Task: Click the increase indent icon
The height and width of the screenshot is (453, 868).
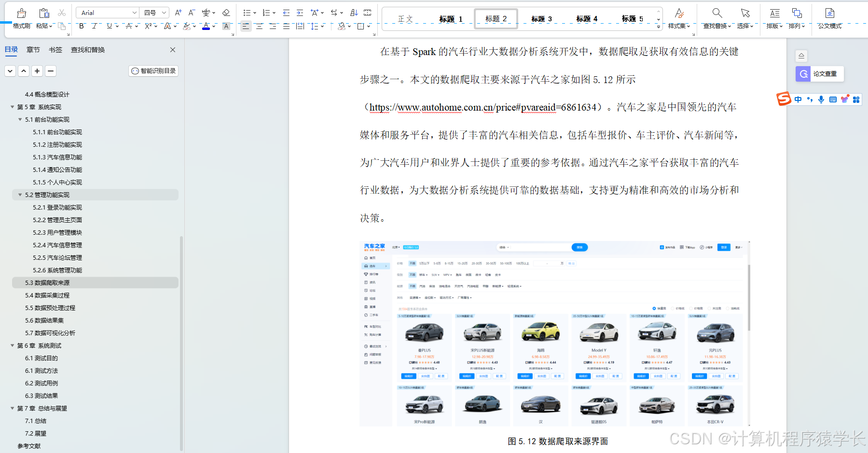Action: [300, 13]
